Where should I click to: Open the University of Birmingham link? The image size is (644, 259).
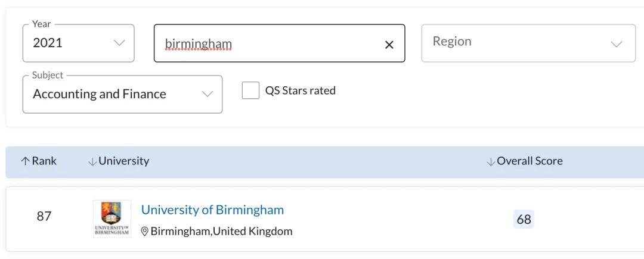click(212, 210)
